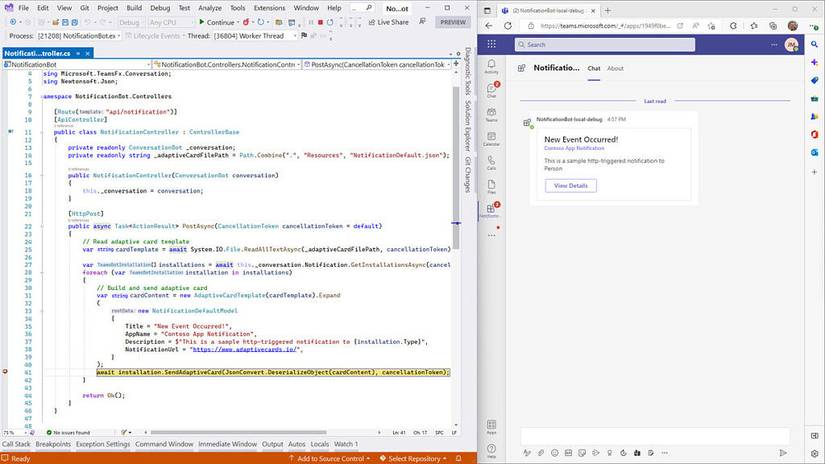Open the Immediate Window tab

pos(227,444)
